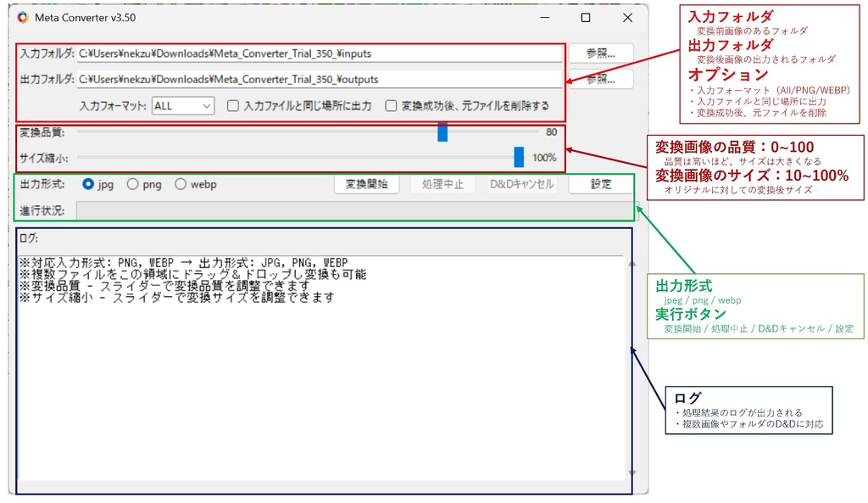The height and width of the screenshot is (503, 868).
Task: Open settings via the 設定 button
Action: click(x=599, y=183)
